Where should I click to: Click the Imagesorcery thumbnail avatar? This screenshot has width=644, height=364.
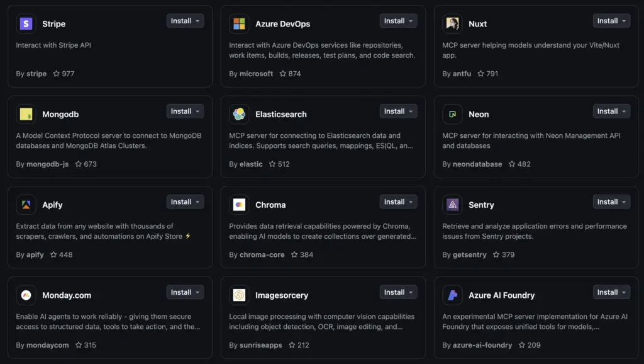[239, 295]
